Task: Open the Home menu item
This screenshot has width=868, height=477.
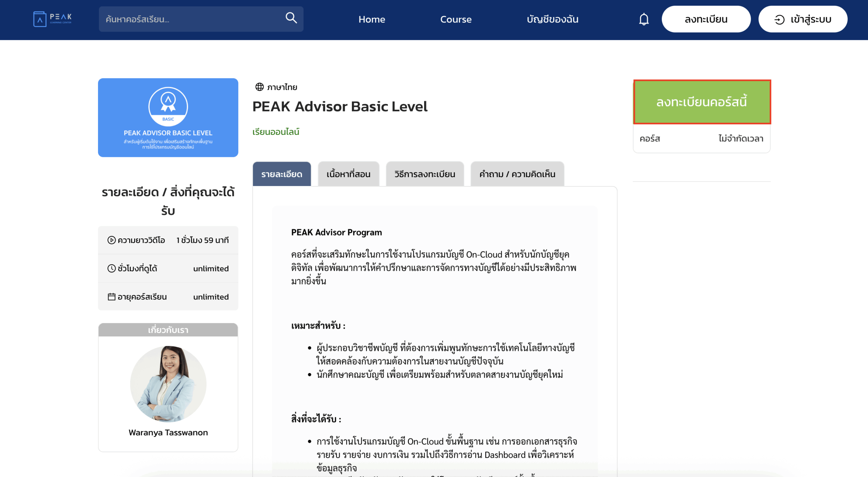Action: point(372,19)
